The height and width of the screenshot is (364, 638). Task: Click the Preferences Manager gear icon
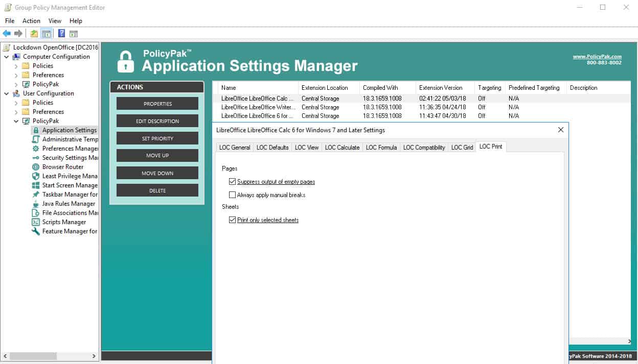coord(36,149)
